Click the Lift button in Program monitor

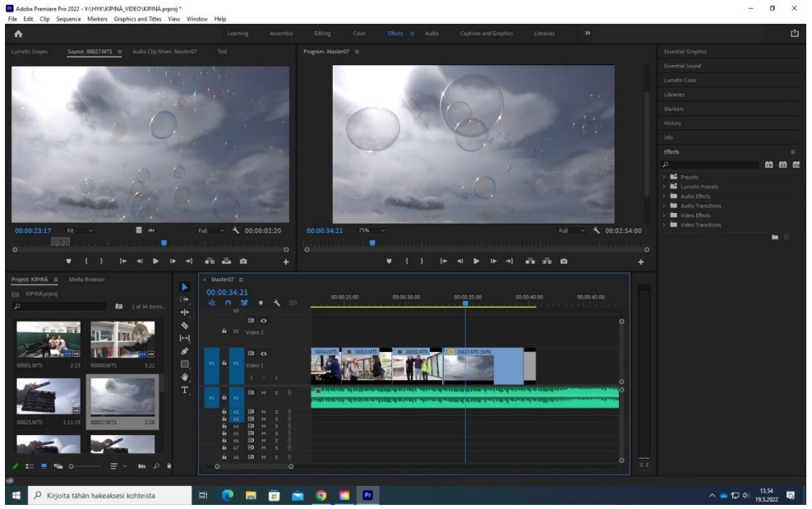pyautogui.click(x=530, y=261)
